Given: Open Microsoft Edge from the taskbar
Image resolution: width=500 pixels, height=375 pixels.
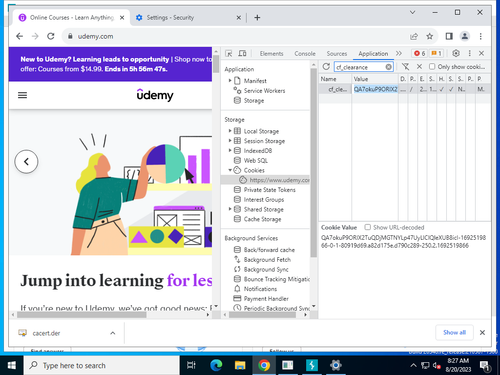Looking at the screenshot, I should point(216,365).
